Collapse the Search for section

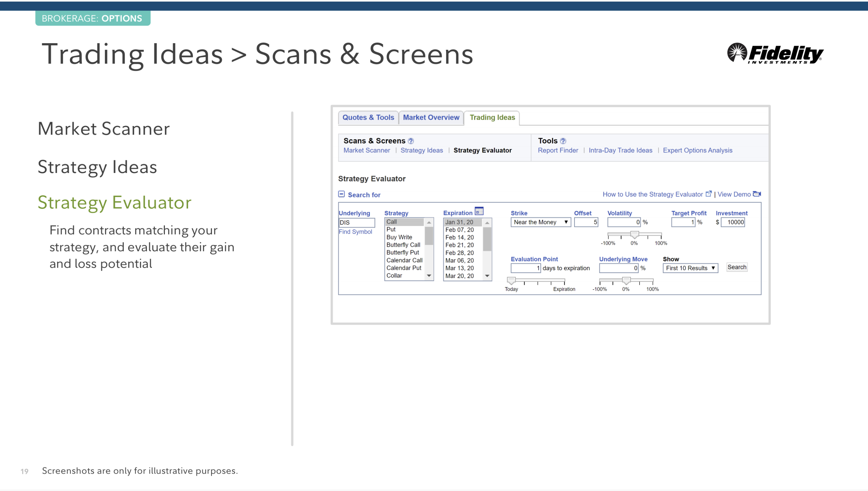(x=342, y=194)
